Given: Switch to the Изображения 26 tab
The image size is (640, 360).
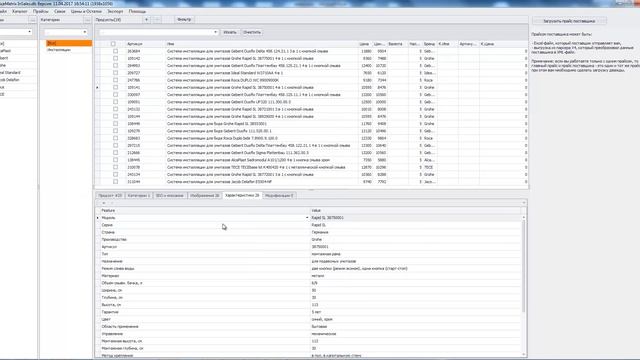Looking at the screenshot, I should pos(204,196).
